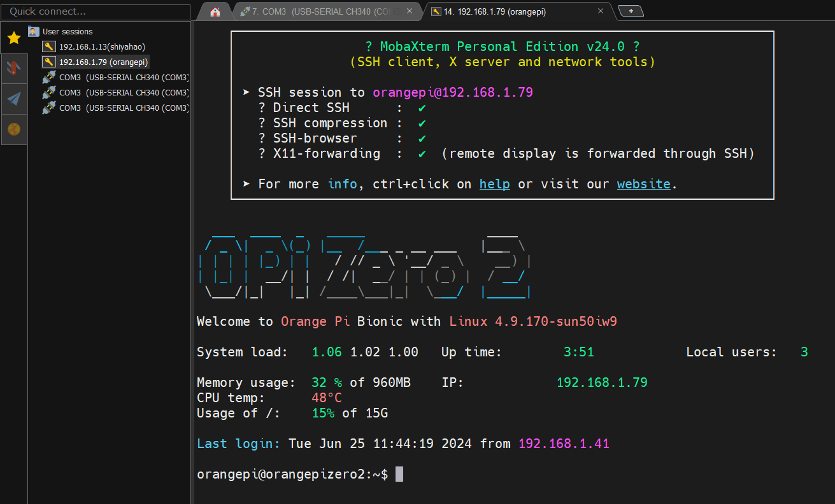Go to the Home tab icon
The image size is (835, 504).
[x=215, y=11]
